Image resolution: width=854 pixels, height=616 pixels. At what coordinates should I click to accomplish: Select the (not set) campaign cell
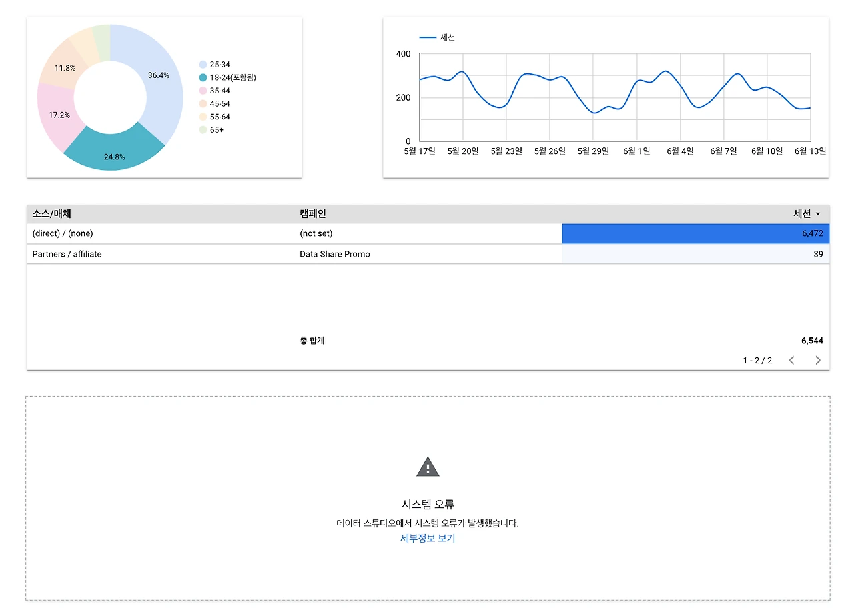(x=316, y=234)
